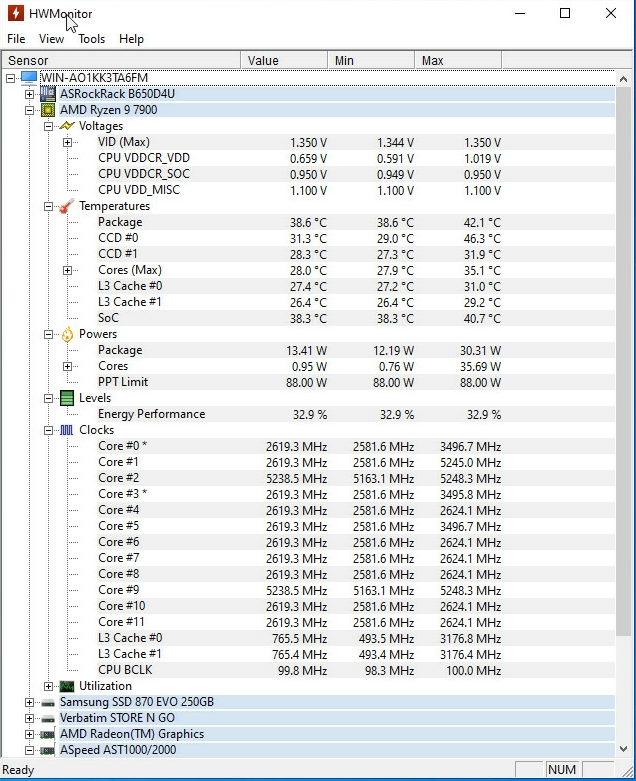This screenshot has width=636, height=781.
Task: Click the drive icon for Samsung SSD 870 EVO
Action: 48,702
